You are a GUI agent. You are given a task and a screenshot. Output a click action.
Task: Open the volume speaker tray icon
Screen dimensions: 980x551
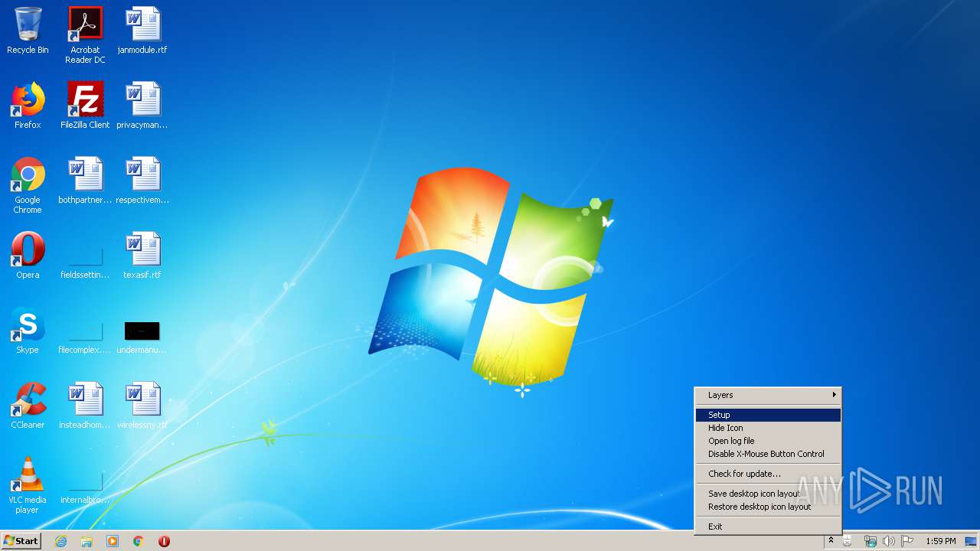(888, 541)
